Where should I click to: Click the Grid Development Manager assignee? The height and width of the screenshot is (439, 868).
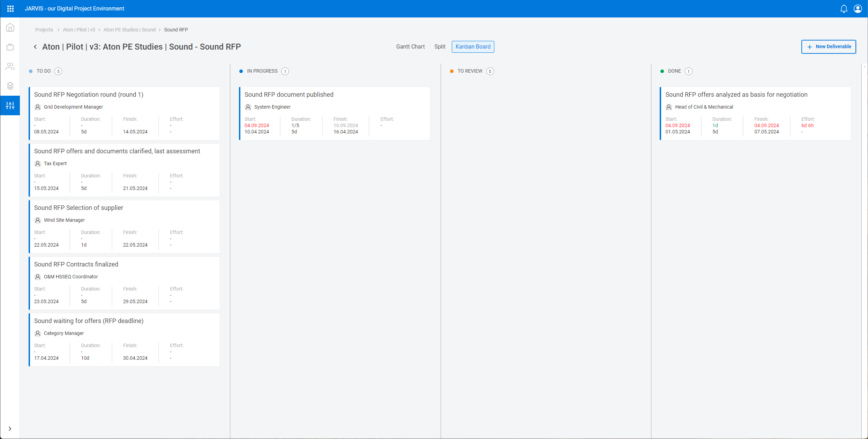pos(73,107)
